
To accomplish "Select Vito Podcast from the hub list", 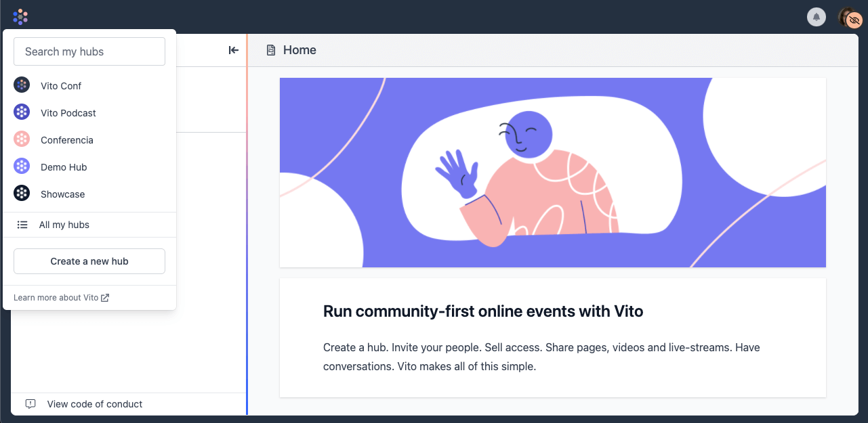I will click(x=68, y=113).
